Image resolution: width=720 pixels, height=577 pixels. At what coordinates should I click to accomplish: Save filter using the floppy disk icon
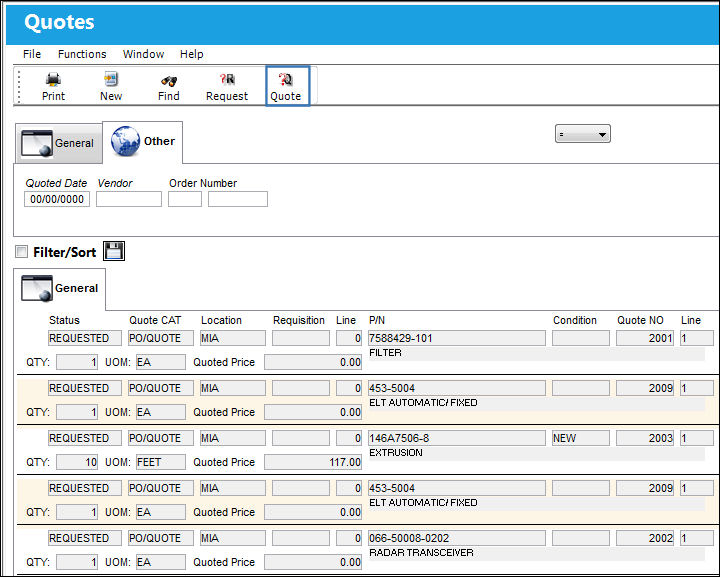click(114, 251)
